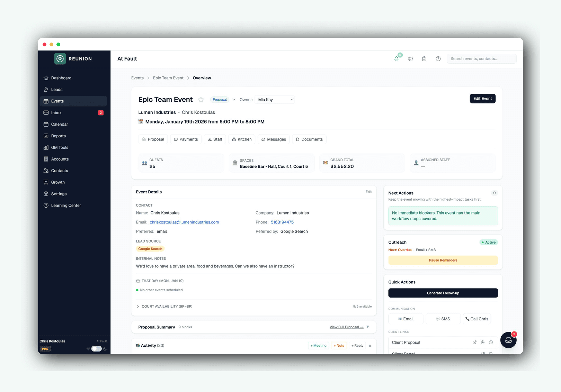Image resolution: width=561 pixels, height=392 pixels.
Task: Click the chriskostoulas email address link
Action: 184,222
